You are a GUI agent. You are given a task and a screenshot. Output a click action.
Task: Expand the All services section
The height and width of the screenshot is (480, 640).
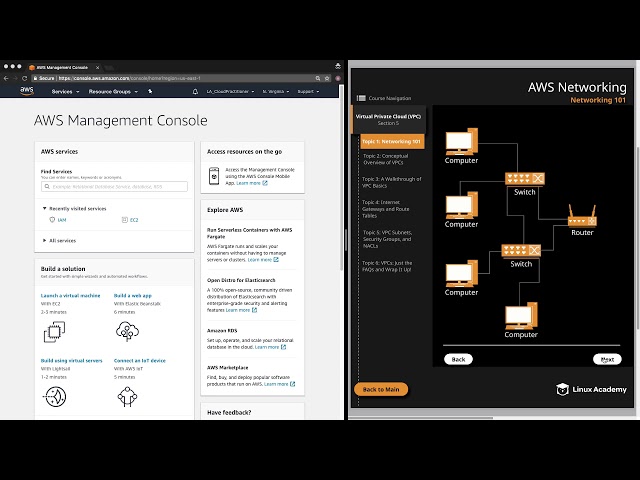click(x=60, y=240)
